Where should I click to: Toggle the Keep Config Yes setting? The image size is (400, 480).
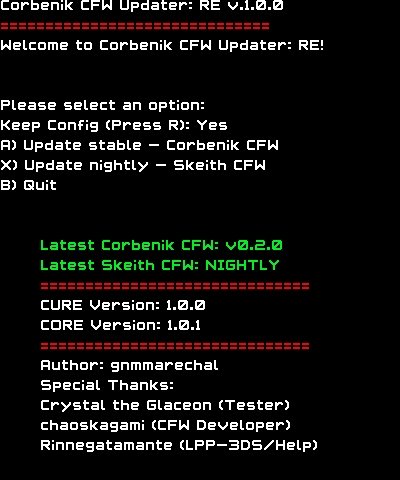click(114, 126)
